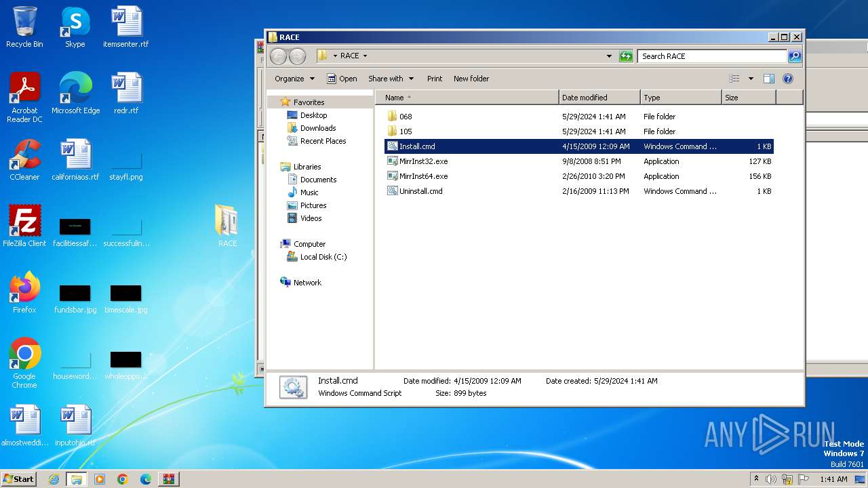Open Documents library
This screenshot has height=488, width=868.
pyautogui.click(x=318, y=180)
